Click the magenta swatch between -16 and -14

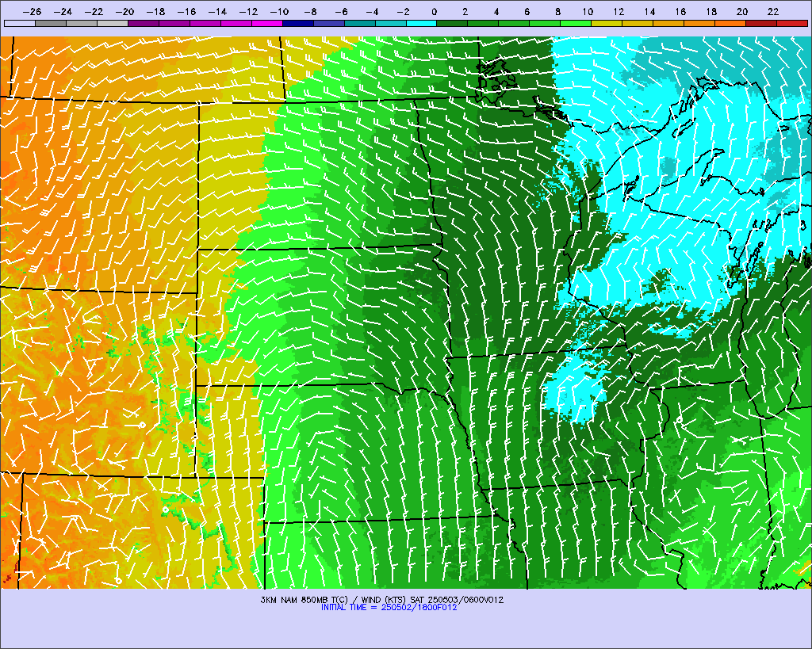(205, 23)
